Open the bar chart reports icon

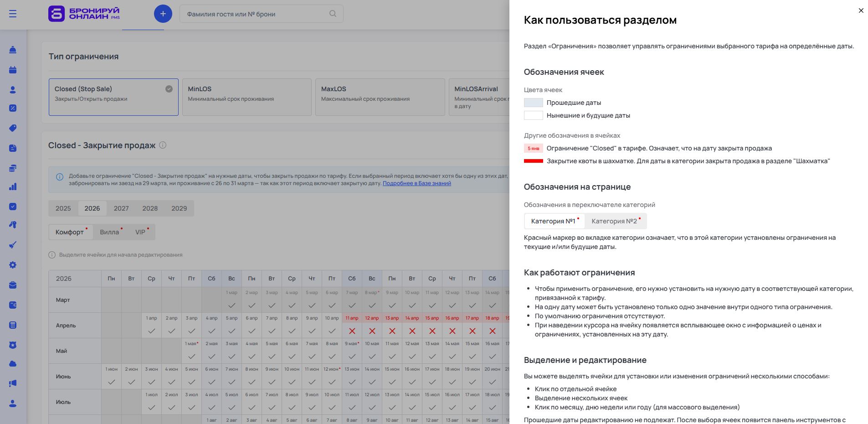click(x=13, y=186)
